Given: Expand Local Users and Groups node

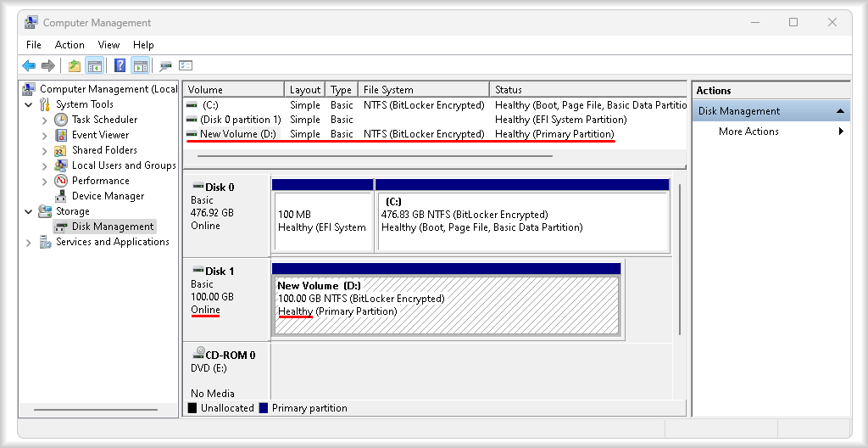Looking at the screenshot, I should [44, 165].
